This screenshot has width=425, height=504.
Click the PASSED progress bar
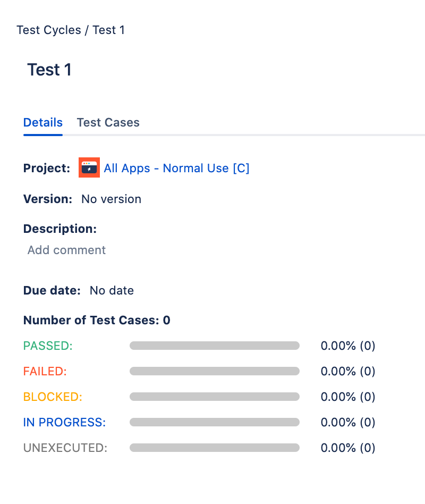coord(214,346)
